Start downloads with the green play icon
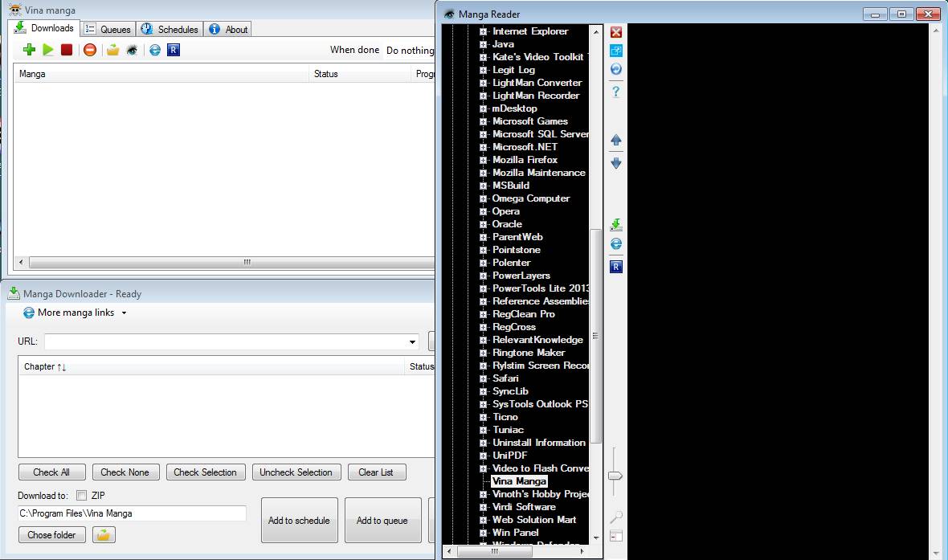948x560 pixels. click(x=48, y=50)
